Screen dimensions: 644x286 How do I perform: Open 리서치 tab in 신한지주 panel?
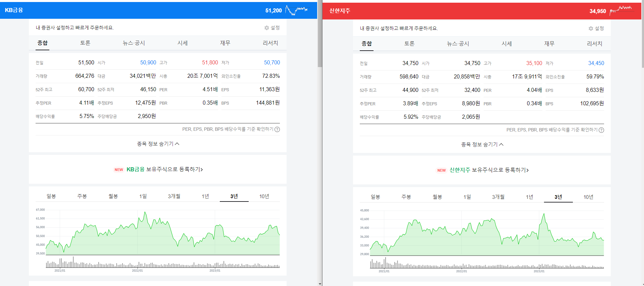click(x=595, y=44)
